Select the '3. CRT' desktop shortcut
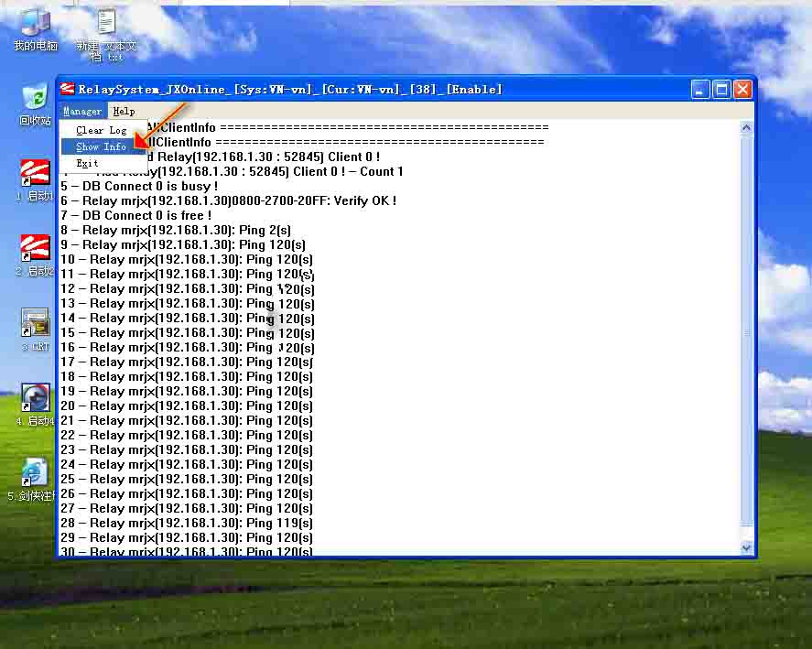 pos(35,330)
